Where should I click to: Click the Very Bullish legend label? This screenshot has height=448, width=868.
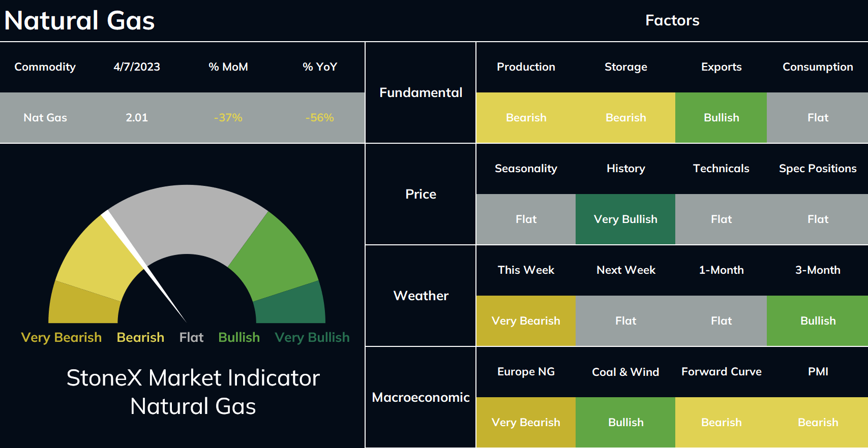point(312,337)
